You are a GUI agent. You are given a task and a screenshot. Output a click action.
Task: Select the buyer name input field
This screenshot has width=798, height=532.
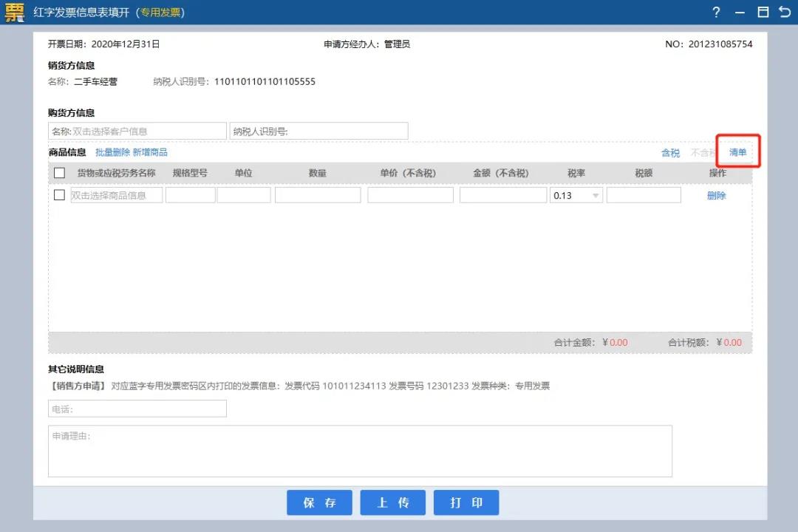tap(137, 130)
